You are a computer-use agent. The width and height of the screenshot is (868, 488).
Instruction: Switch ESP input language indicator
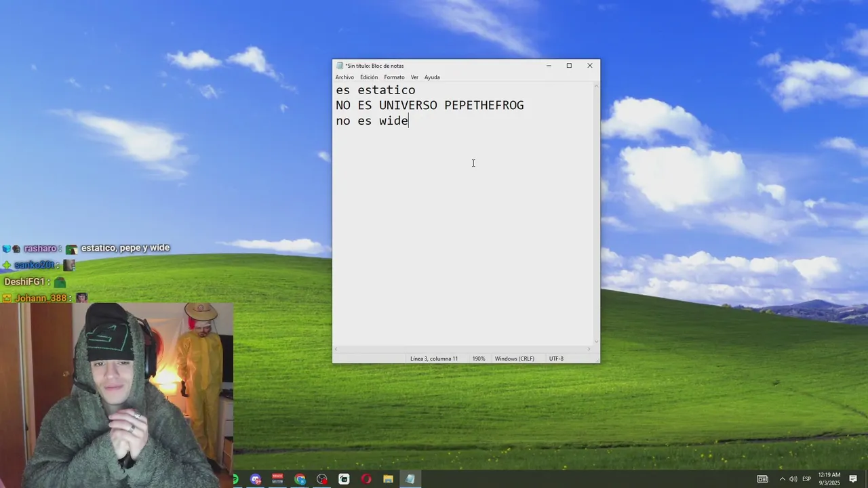pyautogui.click(x=806, y=479)
